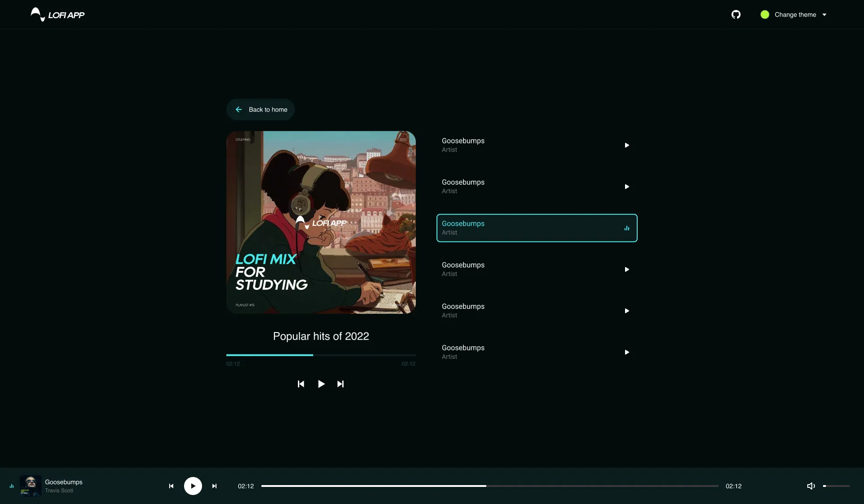Toggle the equalizer icon on highlighted track

(x=626, y=228)
